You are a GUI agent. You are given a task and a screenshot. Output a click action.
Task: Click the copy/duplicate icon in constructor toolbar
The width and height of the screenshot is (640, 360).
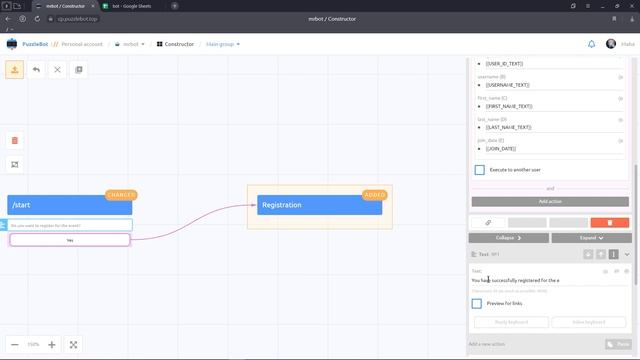point(79,70)
